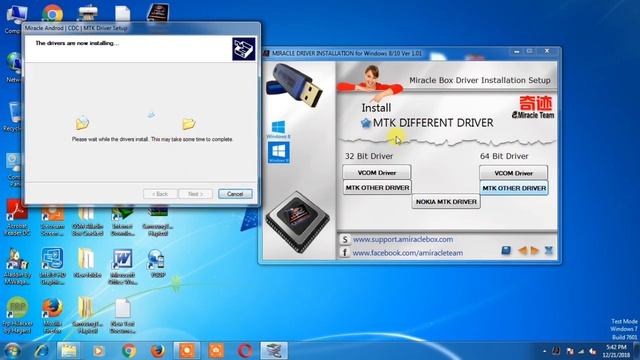This screenshot has width=640, height=360.
Task: Click the blue X icon in Miracle footer
Action: point(549,251)
